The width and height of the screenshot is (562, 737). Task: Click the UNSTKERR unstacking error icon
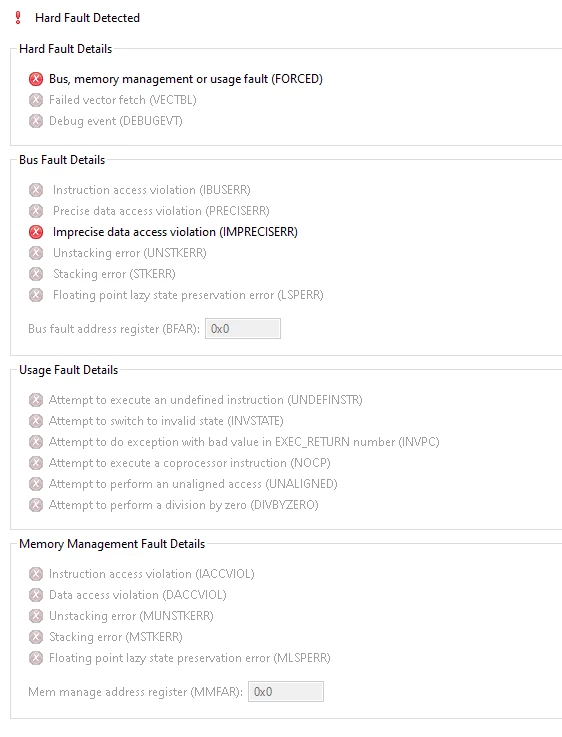pyautogui.click(x=36, y=253)
